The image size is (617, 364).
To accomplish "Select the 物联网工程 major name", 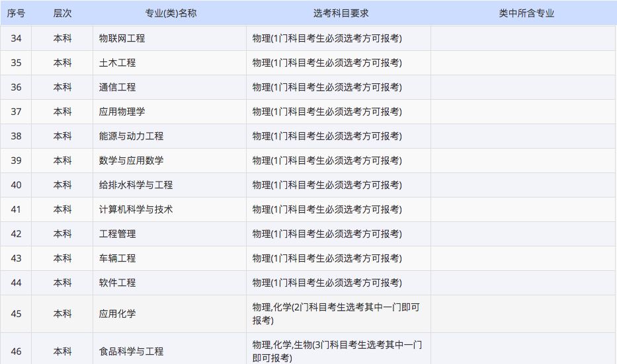I will [x=122, y=38].
